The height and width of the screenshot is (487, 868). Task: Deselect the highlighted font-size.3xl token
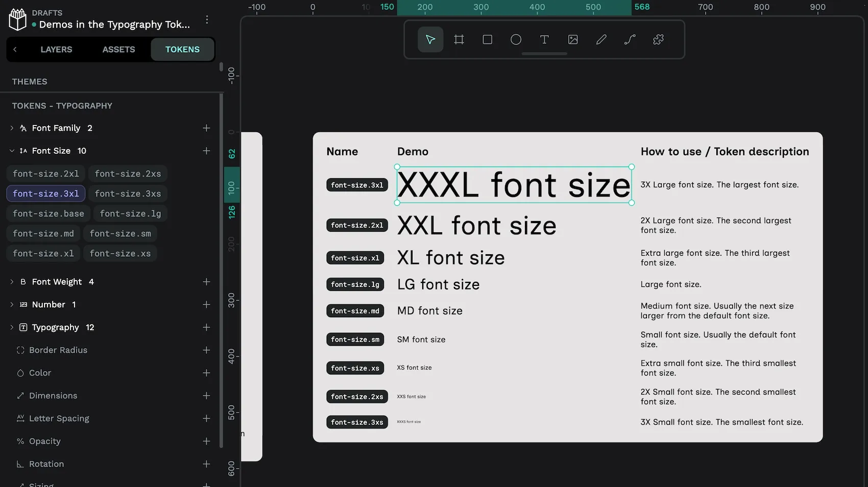(x=45, y=193)
